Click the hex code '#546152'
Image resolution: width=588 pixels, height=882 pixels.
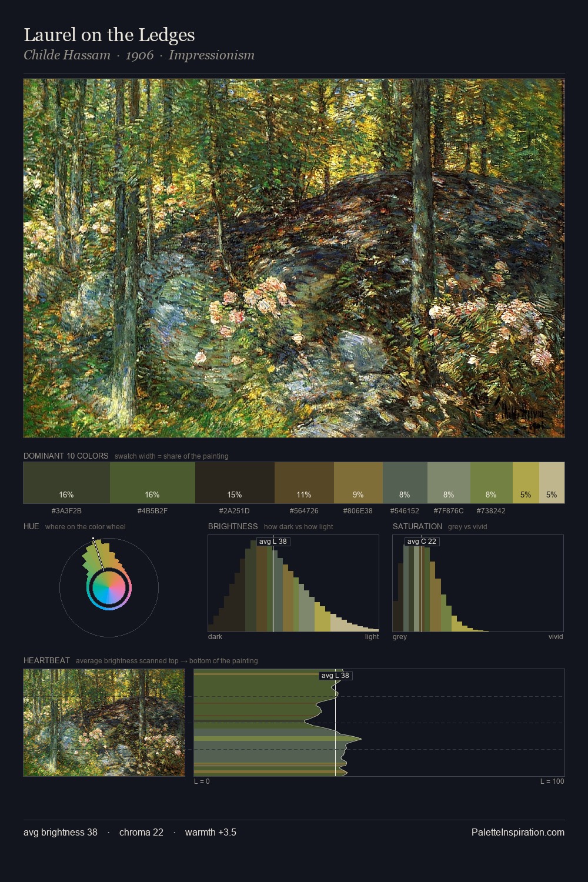point(405,511)
